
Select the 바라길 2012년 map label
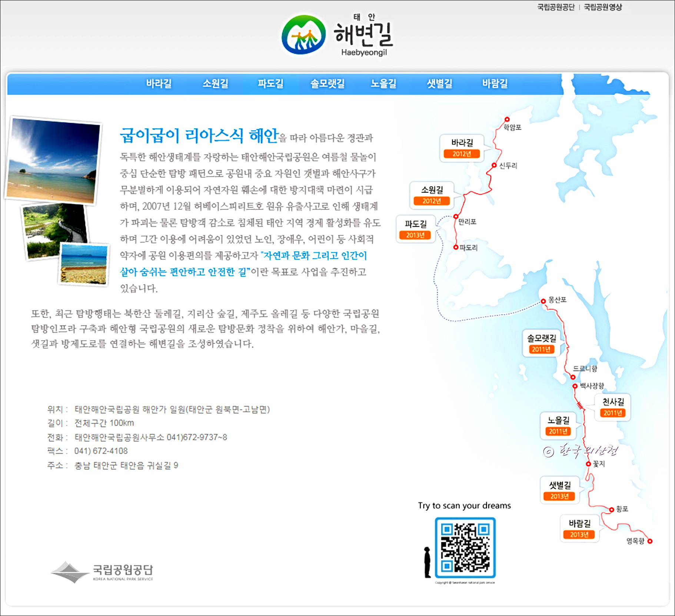point(462,148)
